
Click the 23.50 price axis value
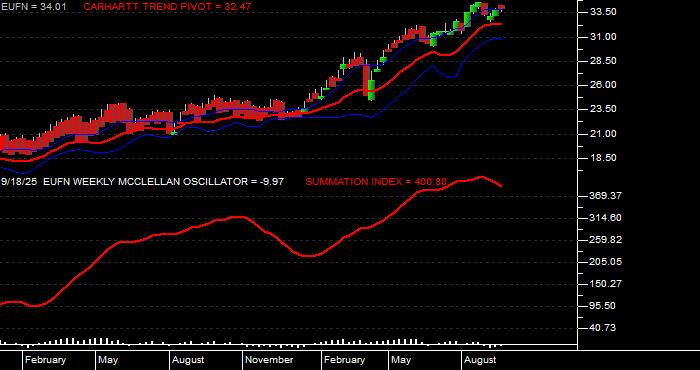[604, 109]
